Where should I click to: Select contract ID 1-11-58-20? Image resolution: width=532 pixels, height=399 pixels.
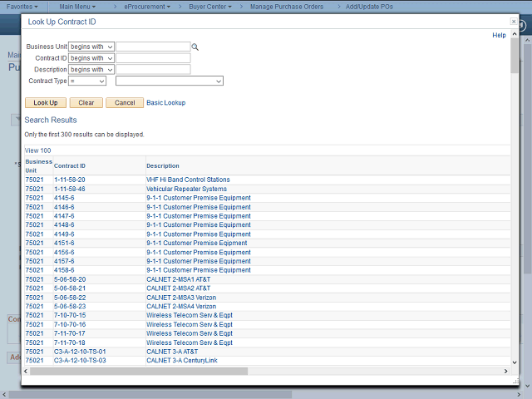(x=70, y=180)
